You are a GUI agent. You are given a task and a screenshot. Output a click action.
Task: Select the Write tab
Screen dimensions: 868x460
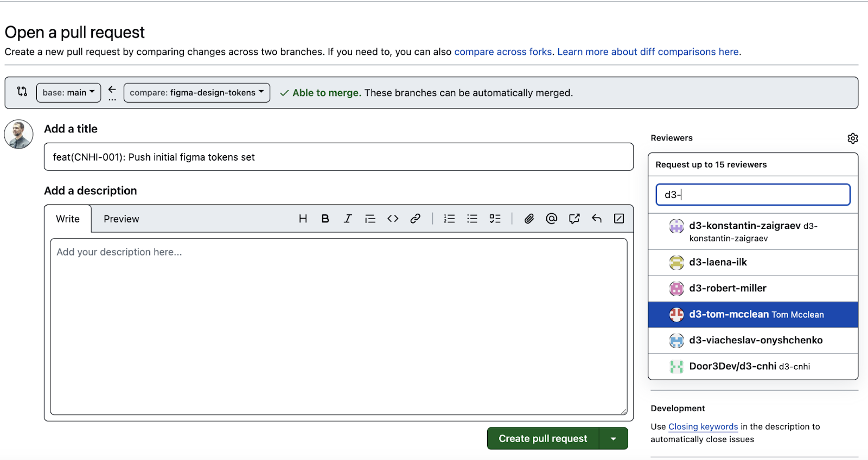68,219
